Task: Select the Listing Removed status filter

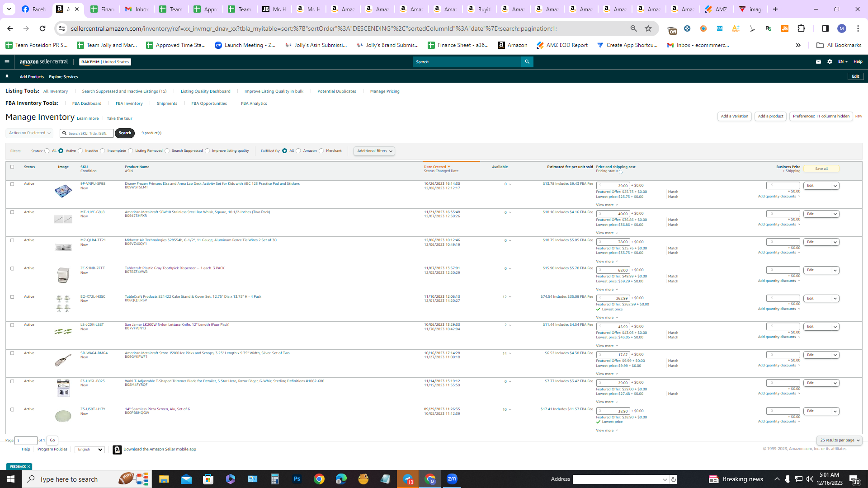Action: point(131,151)
